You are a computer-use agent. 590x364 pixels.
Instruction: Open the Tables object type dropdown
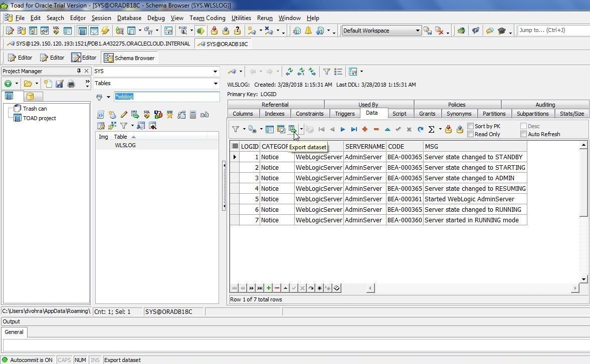coord(215,84)
